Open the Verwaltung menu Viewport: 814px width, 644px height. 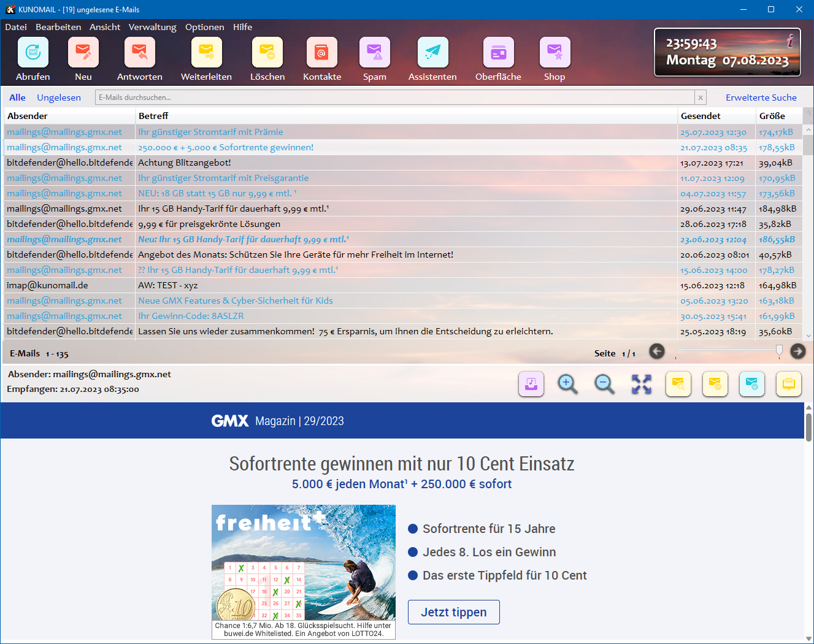(153, 27)
